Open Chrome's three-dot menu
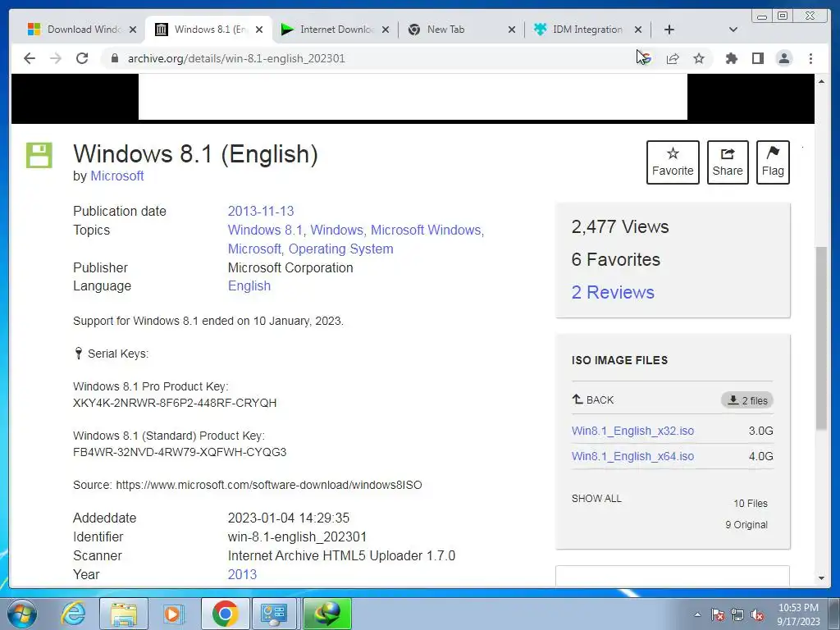The image size is (840, 630). (810, 58)
